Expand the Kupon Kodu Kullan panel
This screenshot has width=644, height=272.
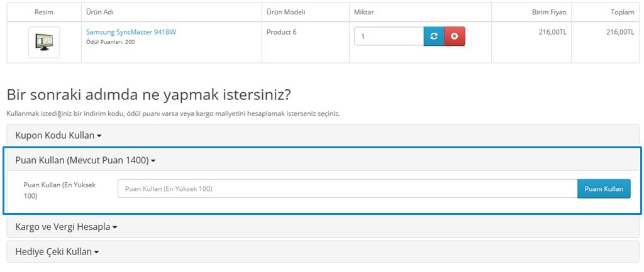click(55, 135)
